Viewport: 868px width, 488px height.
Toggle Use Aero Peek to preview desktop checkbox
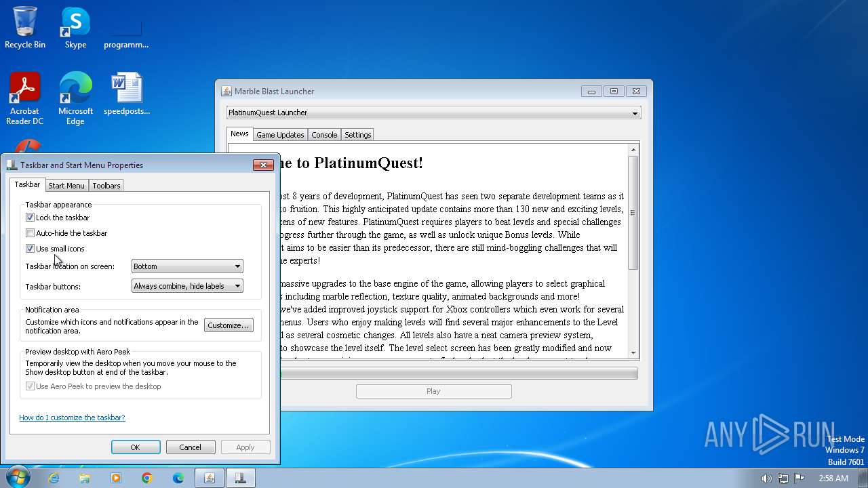[x=30, y=386]
